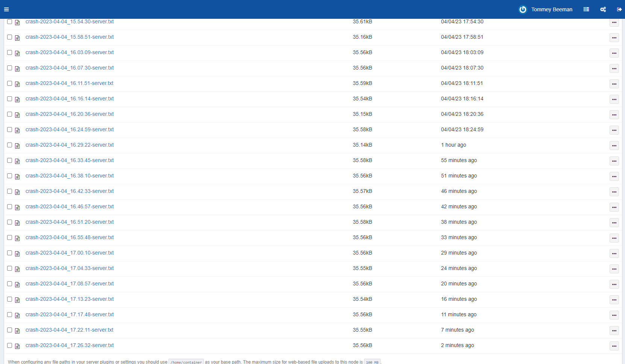Check crash-2023-04-04_16.42.33-server.txt row
This screenshot has height=364, width=625.
click(9, 191)
